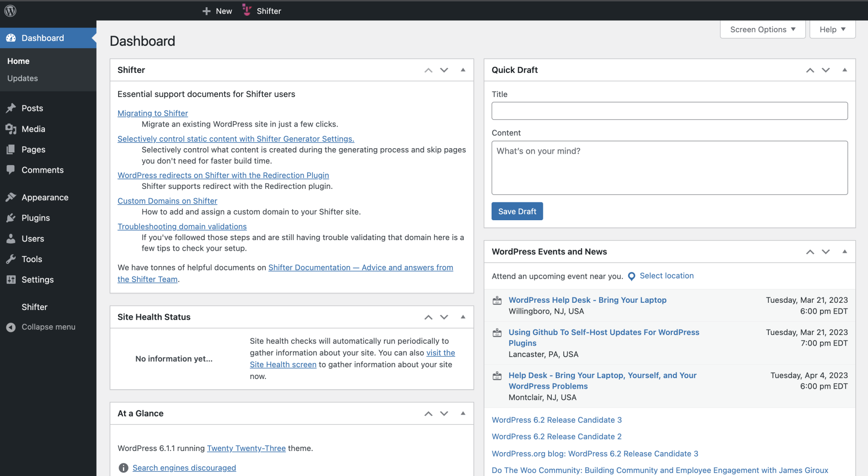
Task: Open the Screen Options dropdown
Action: tap(762, 29)
